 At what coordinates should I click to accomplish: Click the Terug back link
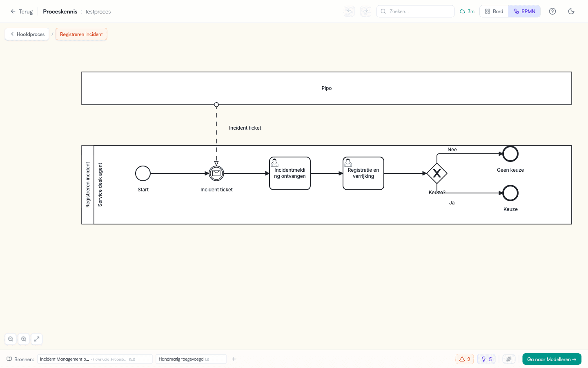pyautogui.click(x=22, y=11)
